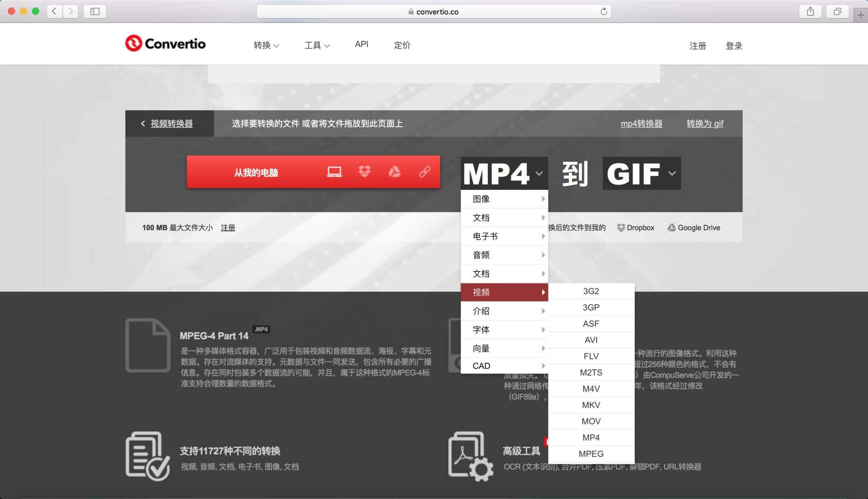Click the back arrow next to 视频转换器
Screen dimensions: 868x499
[142, 123]
